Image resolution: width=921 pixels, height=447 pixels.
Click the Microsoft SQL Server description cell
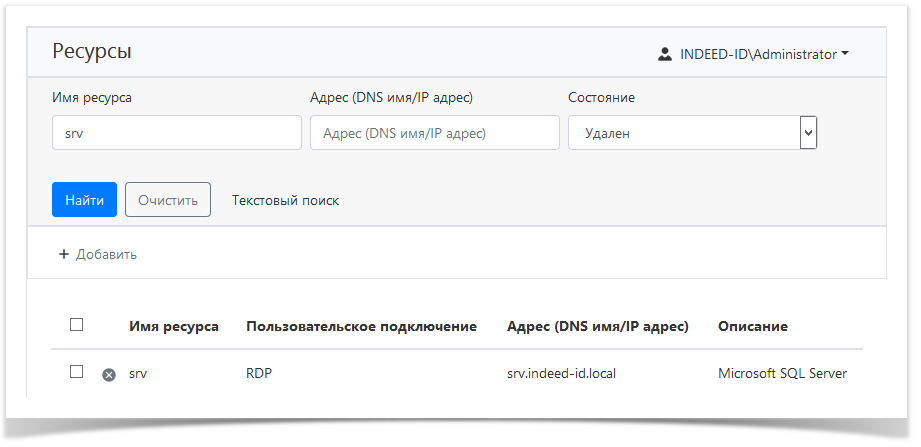coord(782,374)
